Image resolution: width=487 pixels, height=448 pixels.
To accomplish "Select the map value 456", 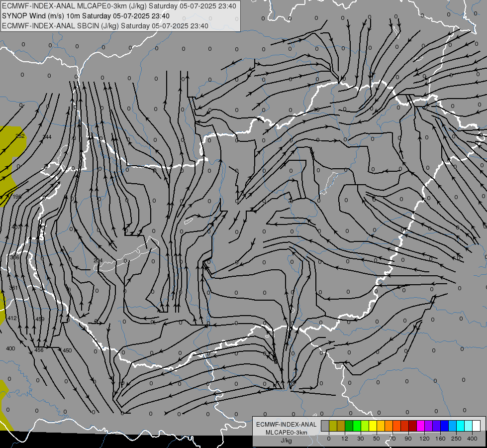I will (39, 350).
